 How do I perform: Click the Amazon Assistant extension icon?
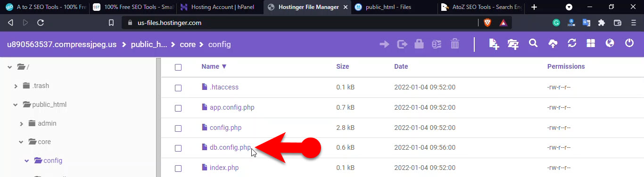(x=571, y=23)
